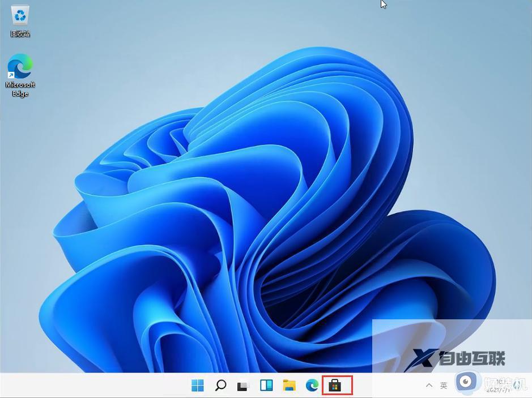Click the Start menu tile icon
Viewport: 532px width, 398px height.
tap(198, 386)
